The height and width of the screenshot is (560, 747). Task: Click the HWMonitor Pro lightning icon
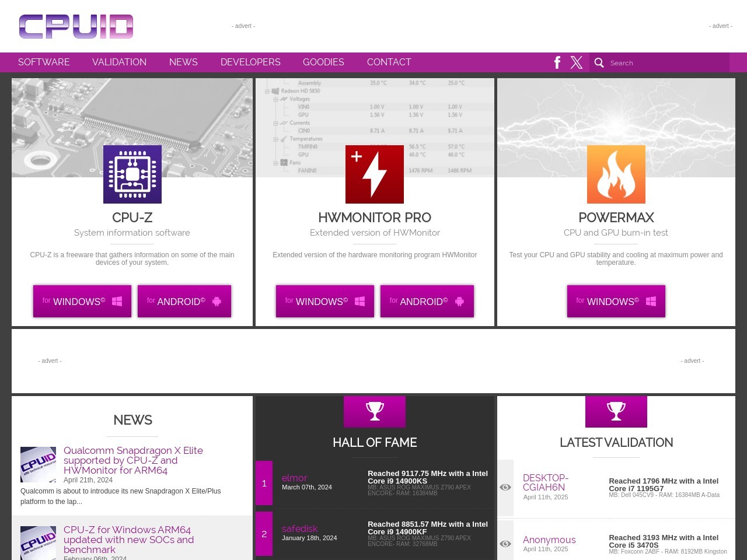[375, 174]
